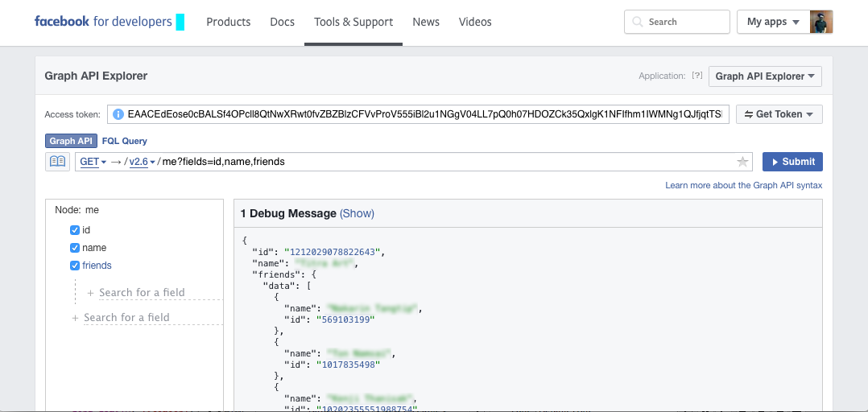This screenshot has width=868, height=412.
Task: Uncheck the friends field checkbox
Action: tap(75, 266)
